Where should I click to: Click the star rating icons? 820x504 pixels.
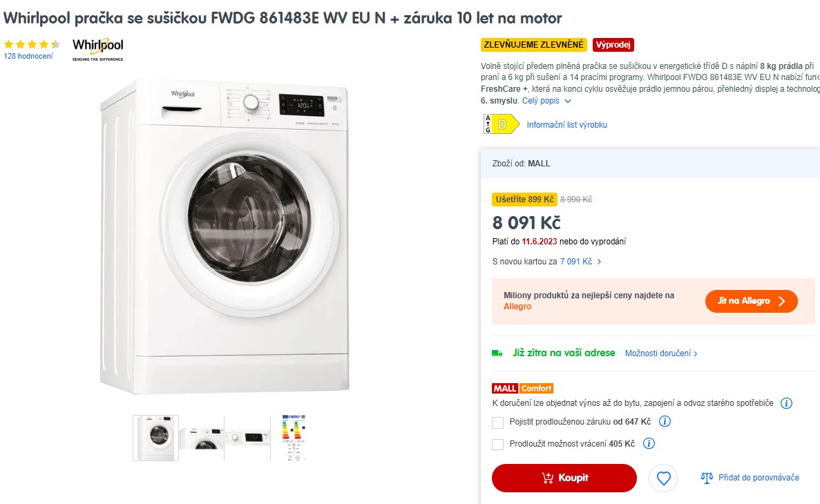(32, 44)
